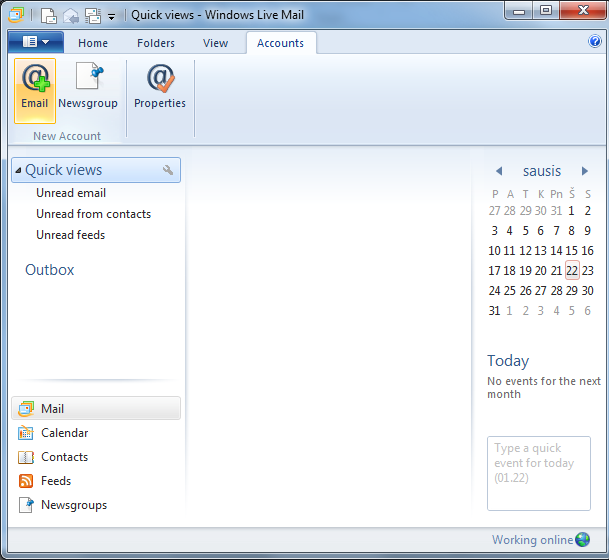
Task: Click the Send/Receive quick access icon
Action: [93, 16]
